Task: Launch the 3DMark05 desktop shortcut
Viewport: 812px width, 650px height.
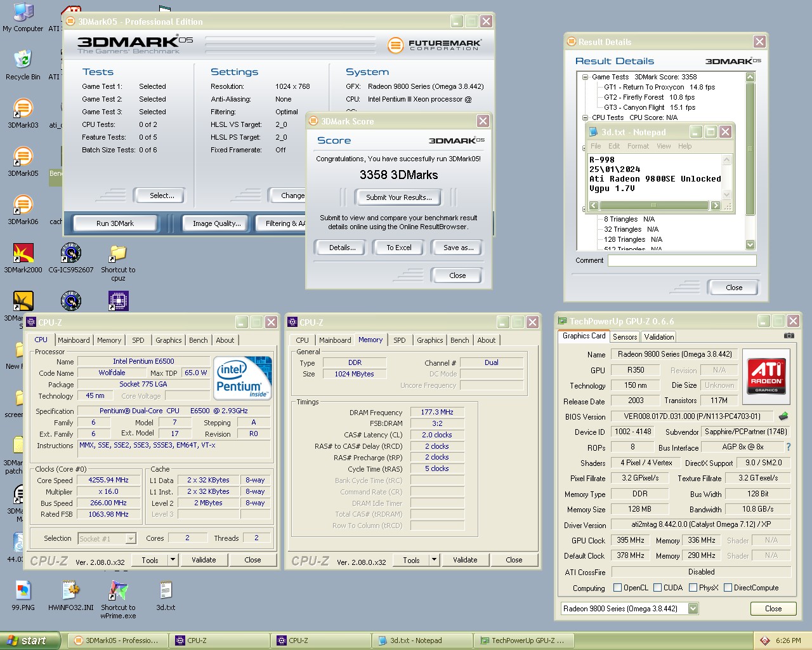Action: (x=23, y=161)
